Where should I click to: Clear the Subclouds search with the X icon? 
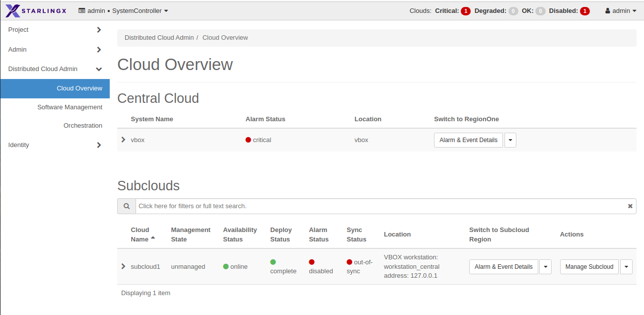click(630, 206)
